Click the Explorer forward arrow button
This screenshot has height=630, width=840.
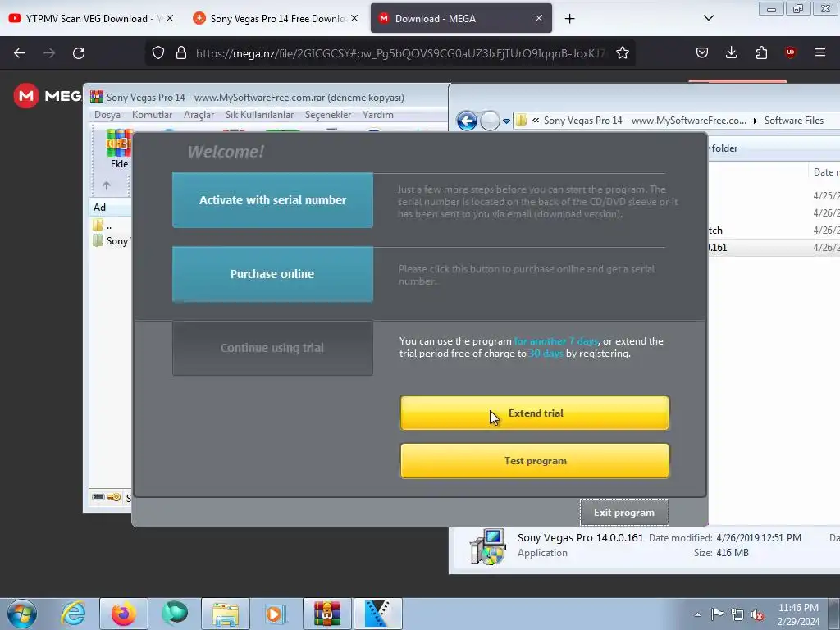[490, 121]
